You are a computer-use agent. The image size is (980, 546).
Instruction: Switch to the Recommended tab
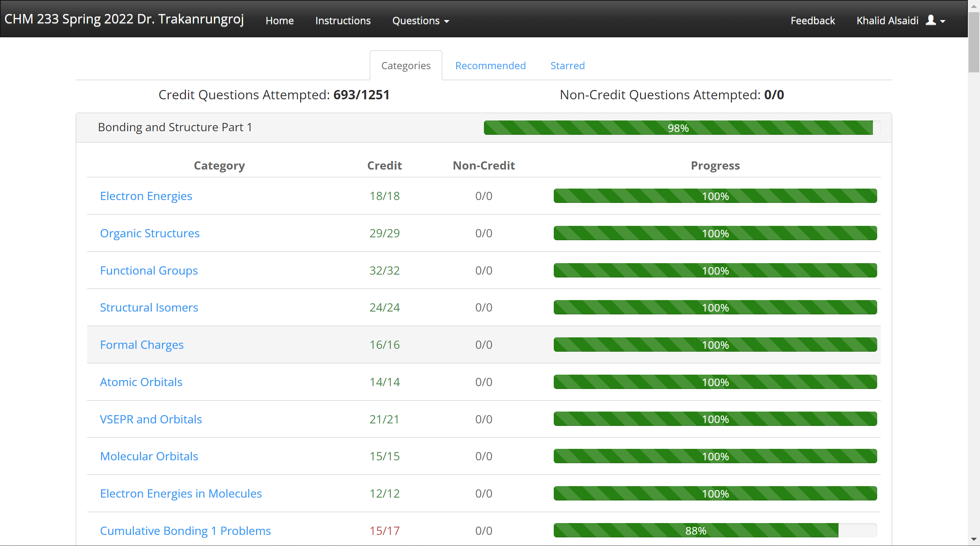[490, 66]
